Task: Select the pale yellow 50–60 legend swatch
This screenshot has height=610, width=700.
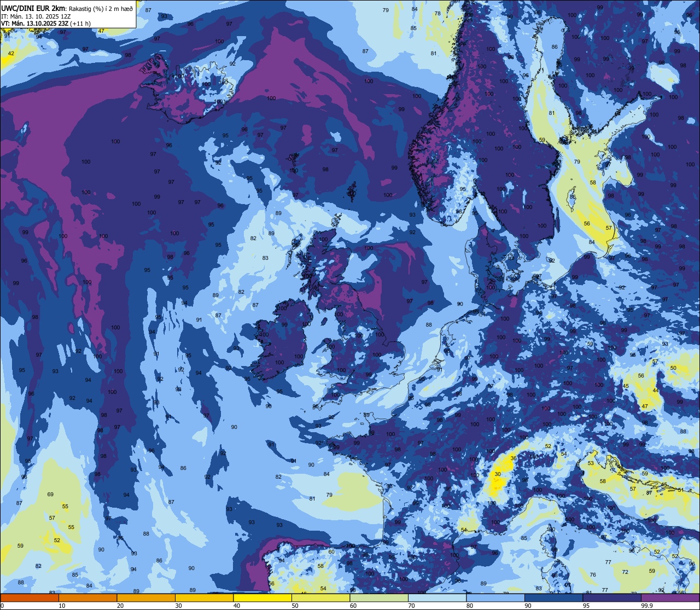Action: tap(320, 597)
